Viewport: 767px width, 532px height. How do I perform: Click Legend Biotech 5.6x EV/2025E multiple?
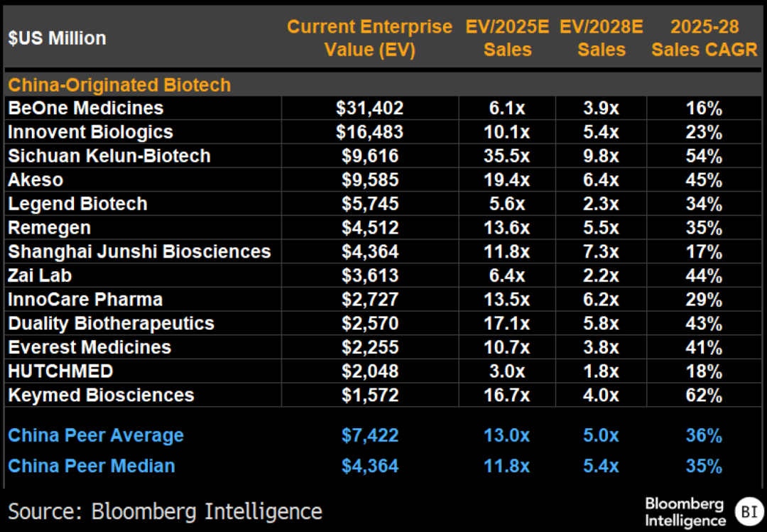(507, 204)
